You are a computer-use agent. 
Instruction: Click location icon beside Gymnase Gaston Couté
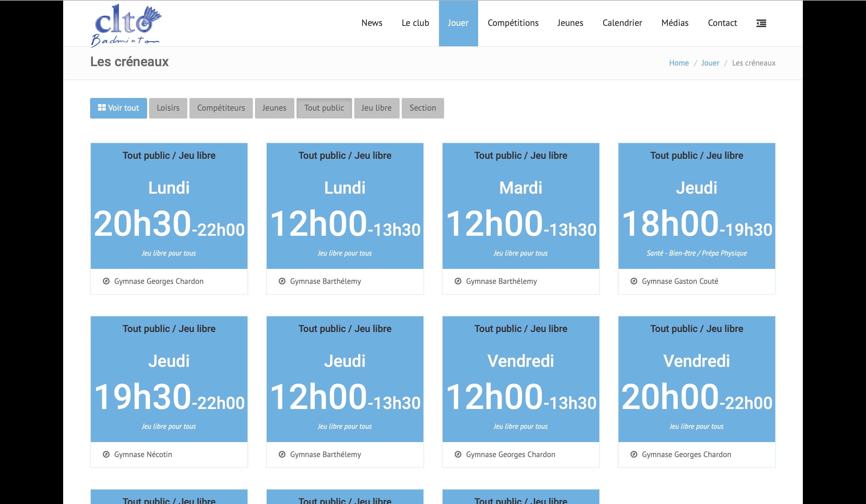[x=634, y=281]
